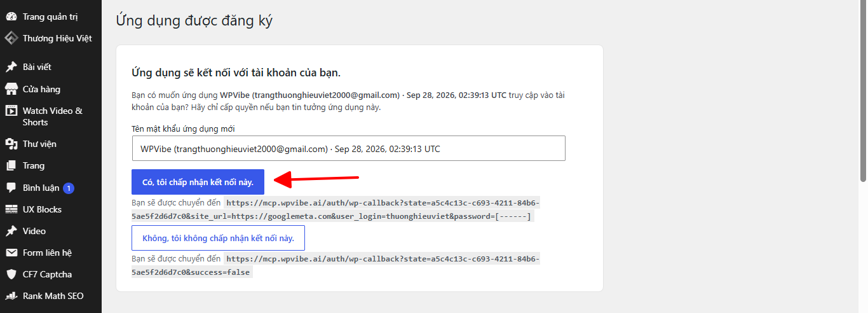
Task: Click the Rank Math SEO chart icon
Action: (x=11, y=296)
